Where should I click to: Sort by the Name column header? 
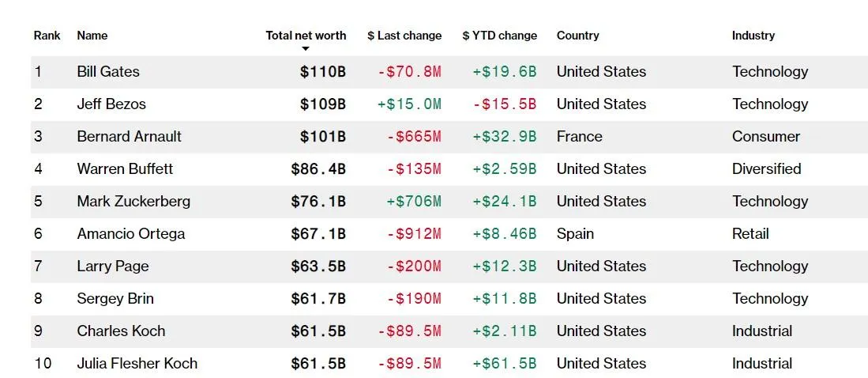click(x=92, y=36)
